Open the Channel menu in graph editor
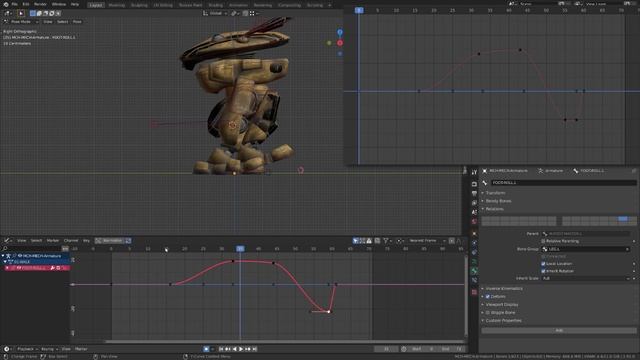 (71, 241)
